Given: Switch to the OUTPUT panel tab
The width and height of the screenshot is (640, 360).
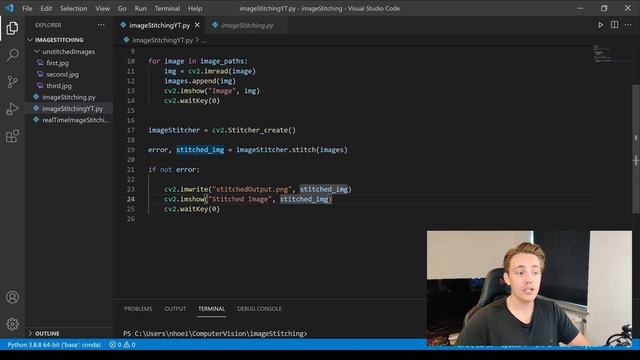Looking at the screenshot, I should (175, 309).
